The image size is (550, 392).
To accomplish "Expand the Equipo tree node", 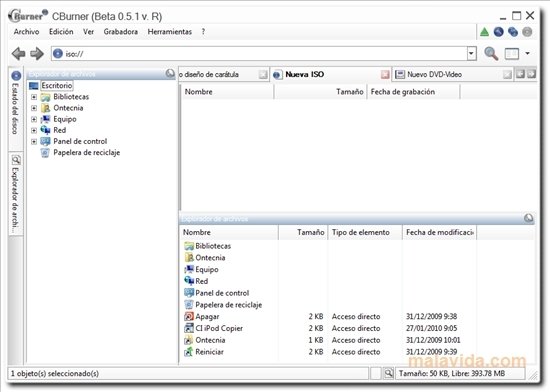I will tap(34, 119).
